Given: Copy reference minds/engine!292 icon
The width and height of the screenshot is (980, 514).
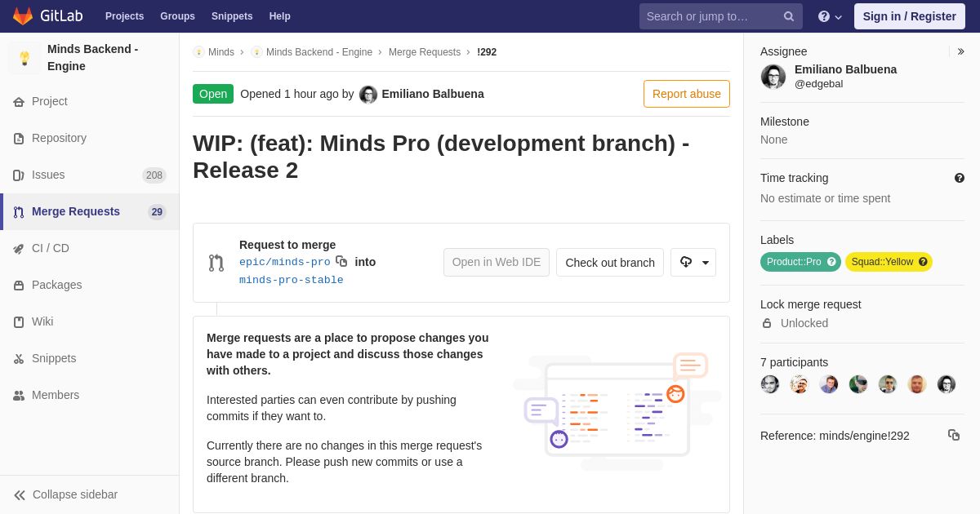Looking at the screenshot, I should point(954,435).
